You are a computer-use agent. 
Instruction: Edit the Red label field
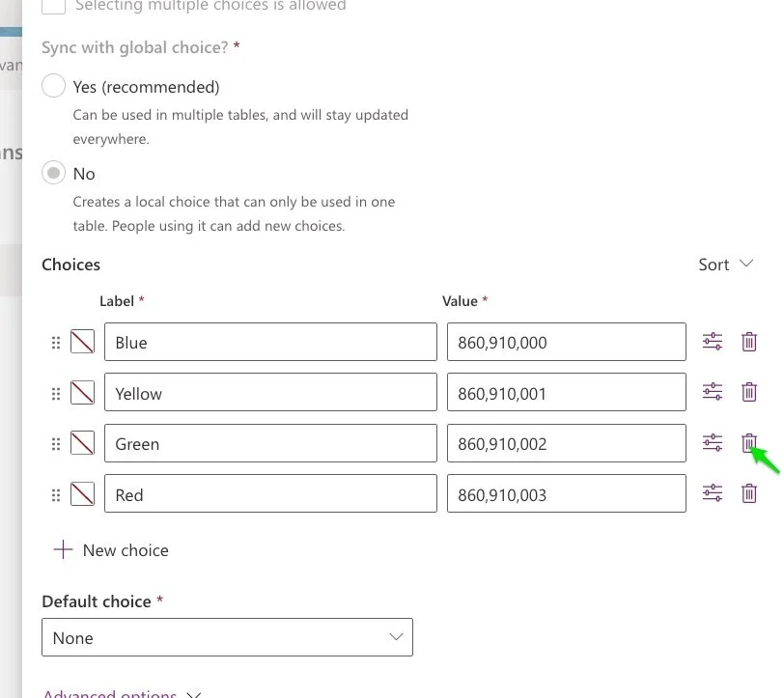[270, 493]
